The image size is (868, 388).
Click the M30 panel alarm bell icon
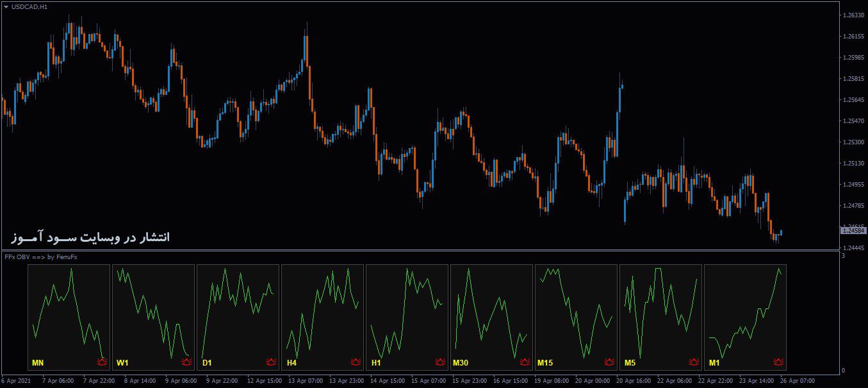[524, 362]
